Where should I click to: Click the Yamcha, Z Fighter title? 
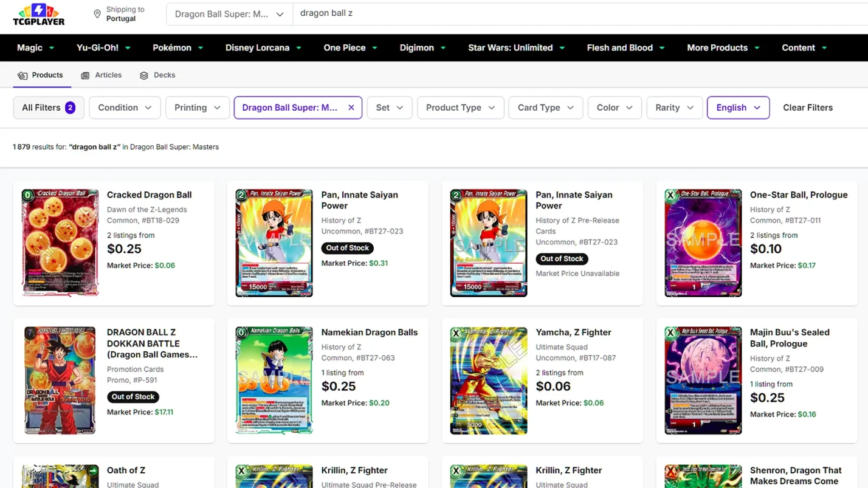pyautogui.click(x=574, y=332)
